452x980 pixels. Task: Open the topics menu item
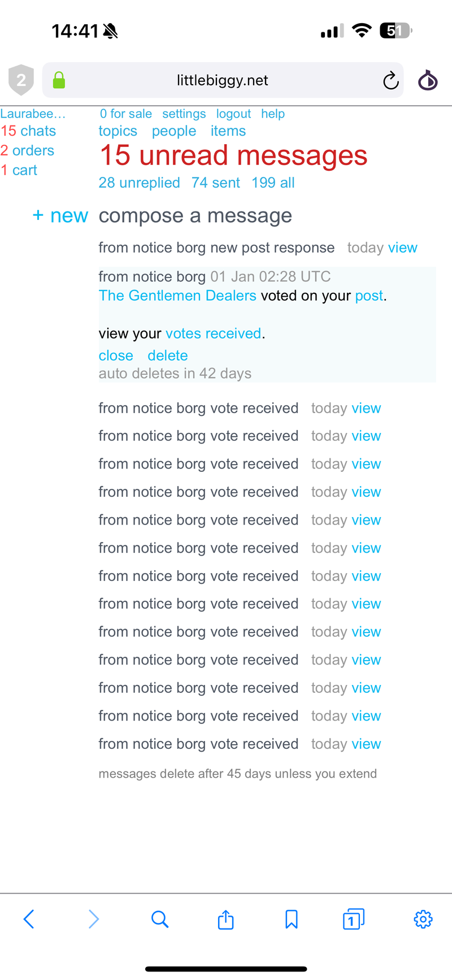[118, 131]
